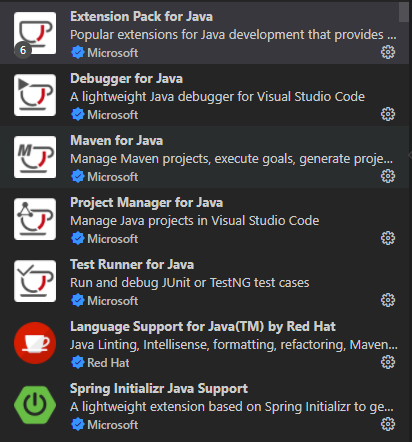Image resolution: width=412 pixels, height=442 pixels.
Task: Open the Spring Initializr Java Support entry
Action: (204, 406)
